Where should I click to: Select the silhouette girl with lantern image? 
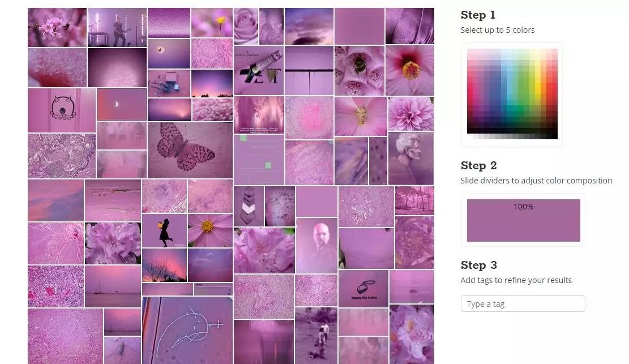click(165, 231)
